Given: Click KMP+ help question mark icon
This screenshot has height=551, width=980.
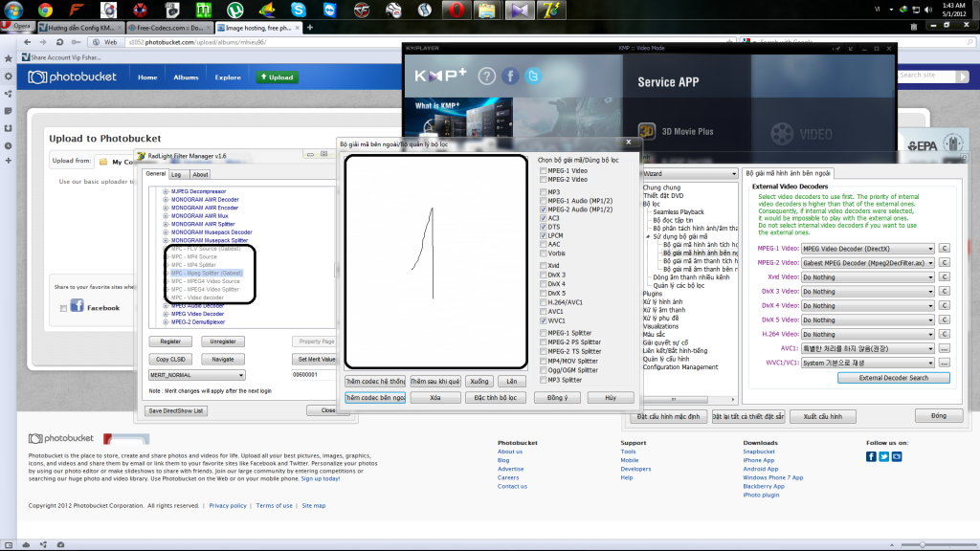Looking at the screenshot, I should 487,77.
